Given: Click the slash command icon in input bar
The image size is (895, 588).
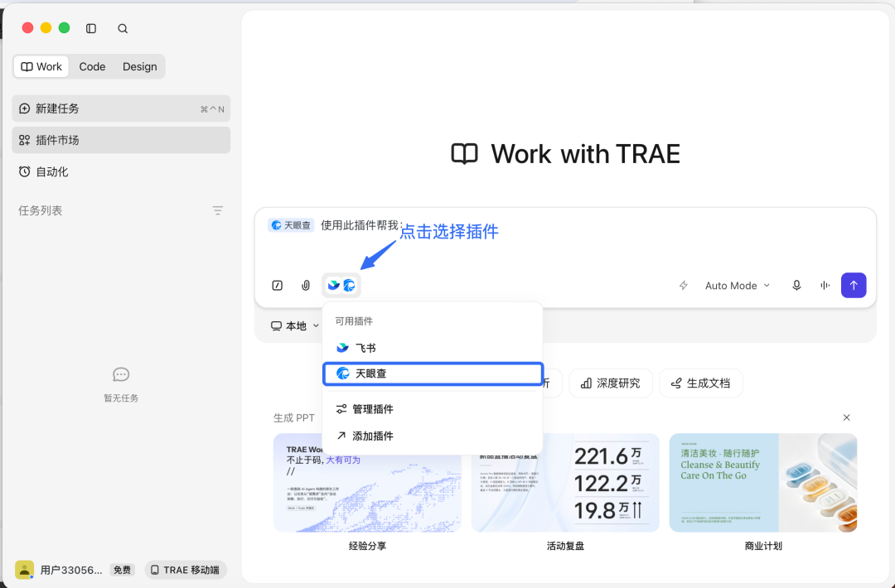Looking at the screenshot, I should pos(278,285).
